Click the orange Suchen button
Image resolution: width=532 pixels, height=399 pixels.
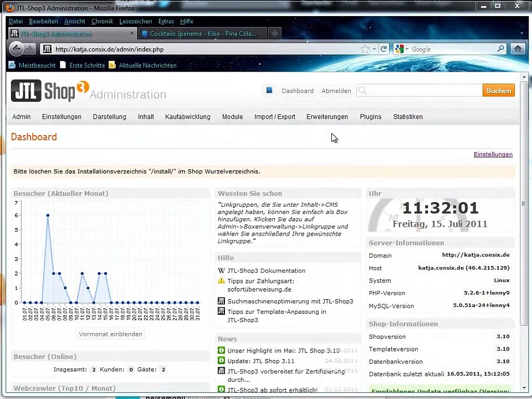click(x=498, y=90)
